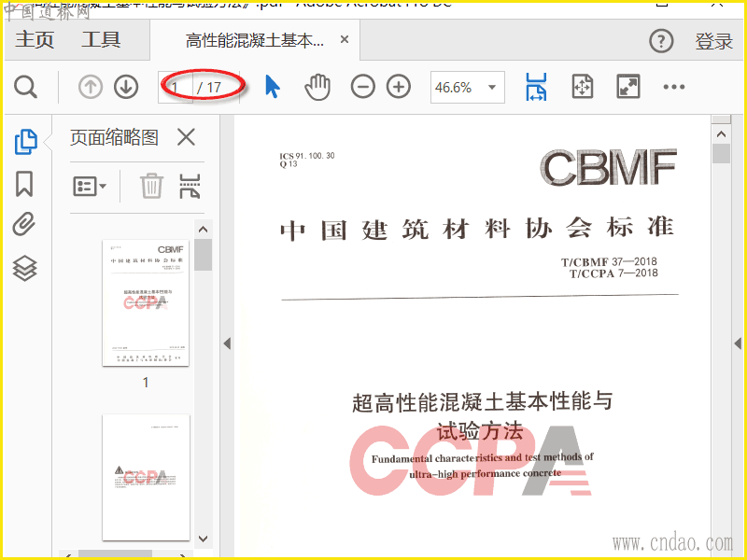The height and width of the screenshot is (560, 747).
Task: Open the attachments paperclip sidebar icon
Action: [24, 224]
